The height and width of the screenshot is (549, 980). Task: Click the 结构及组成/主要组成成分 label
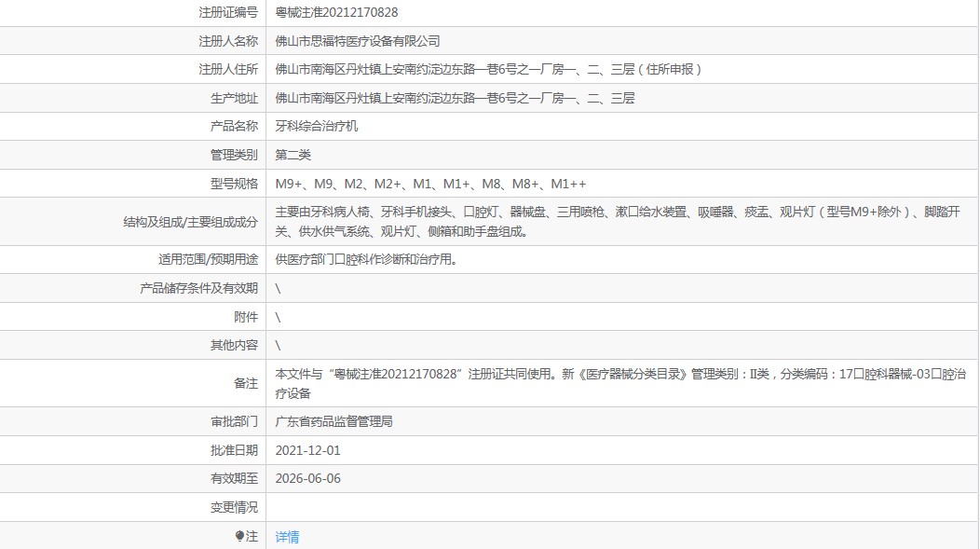click(x=191, y=222)
